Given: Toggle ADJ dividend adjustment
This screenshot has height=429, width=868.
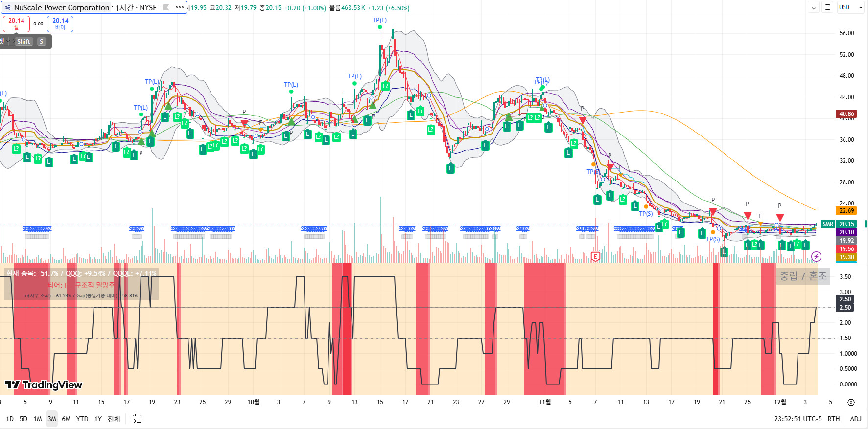Looking at the screenshot, I should coord(856,419).
